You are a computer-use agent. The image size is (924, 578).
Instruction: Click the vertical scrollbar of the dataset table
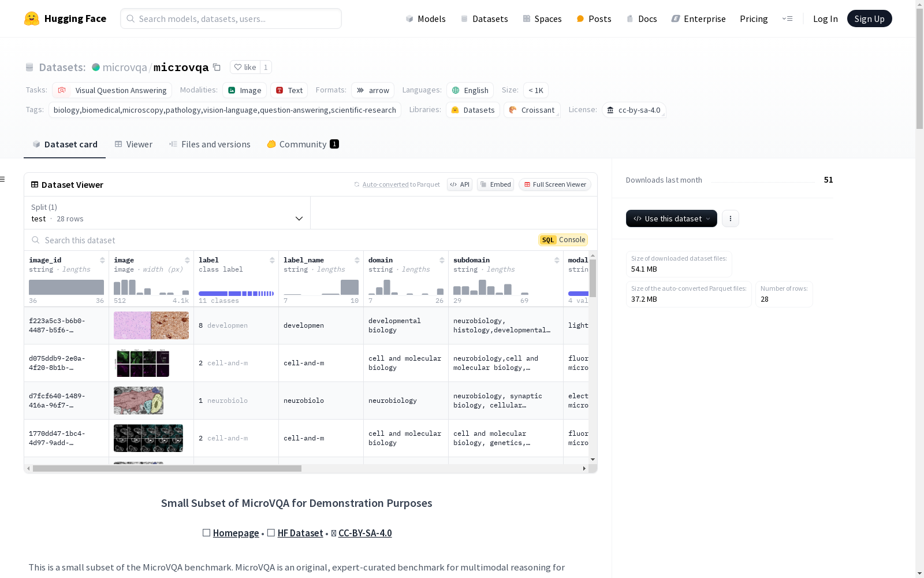[x=593, y=279]
